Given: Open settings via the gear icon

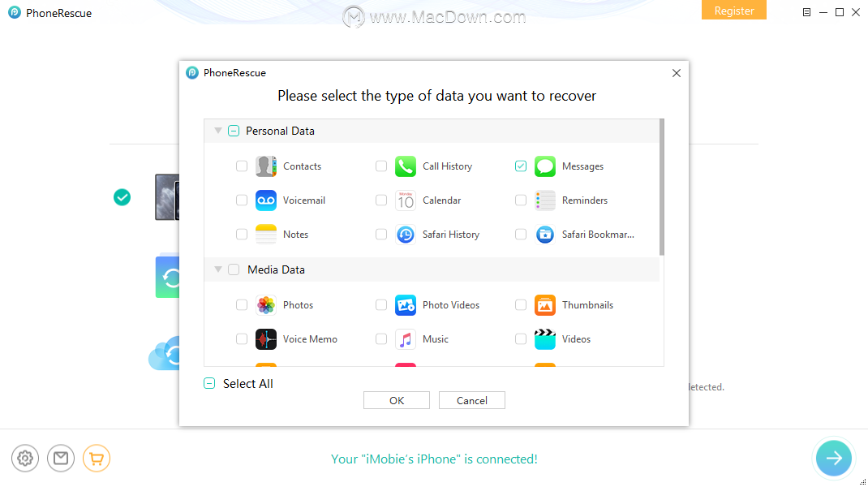Looking at the screenshot, I should click(25, 459).
